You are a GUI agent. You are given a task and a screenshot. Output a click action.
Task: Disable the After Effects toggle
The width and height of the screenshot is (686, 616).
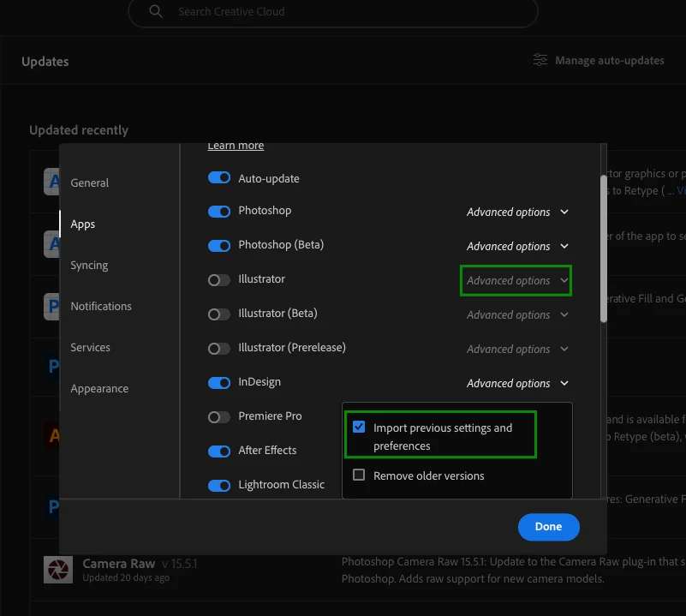(219, 451)
